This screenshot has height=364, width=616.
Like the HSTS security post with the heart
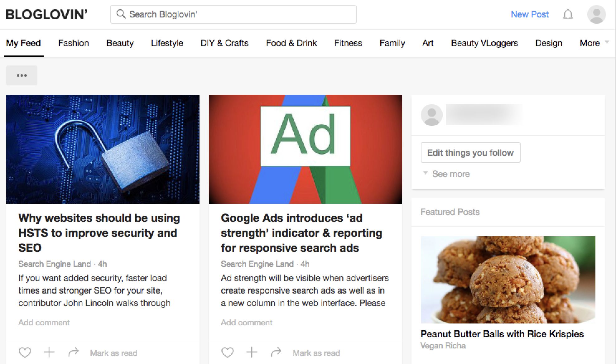tap(25, 352)
